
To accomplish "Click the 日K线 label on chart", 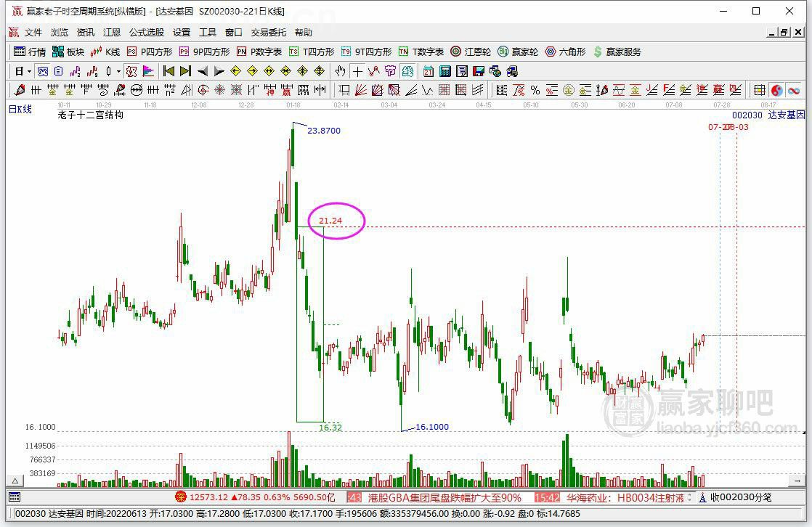I will [20, 109].
